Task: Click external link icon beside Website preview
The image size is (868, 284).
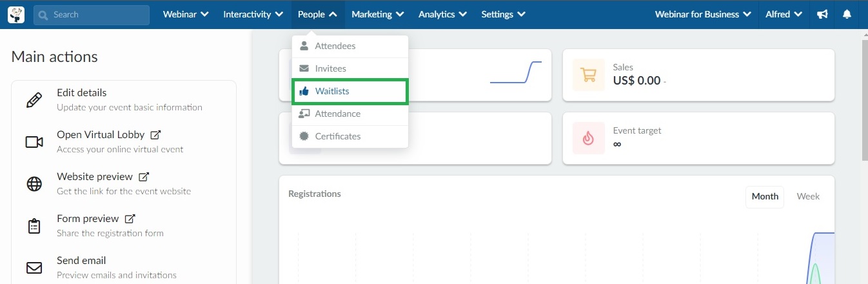Action: tap(144, 177)
